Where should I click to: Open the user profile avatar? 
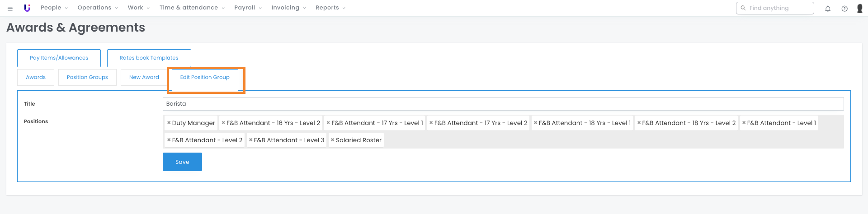pyautogui.click(x=860, y=9)
